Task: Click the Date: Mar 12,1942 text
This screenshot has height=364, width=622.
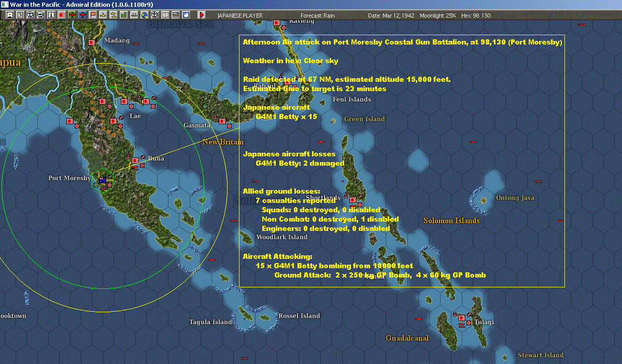Action: pos(390,16)
